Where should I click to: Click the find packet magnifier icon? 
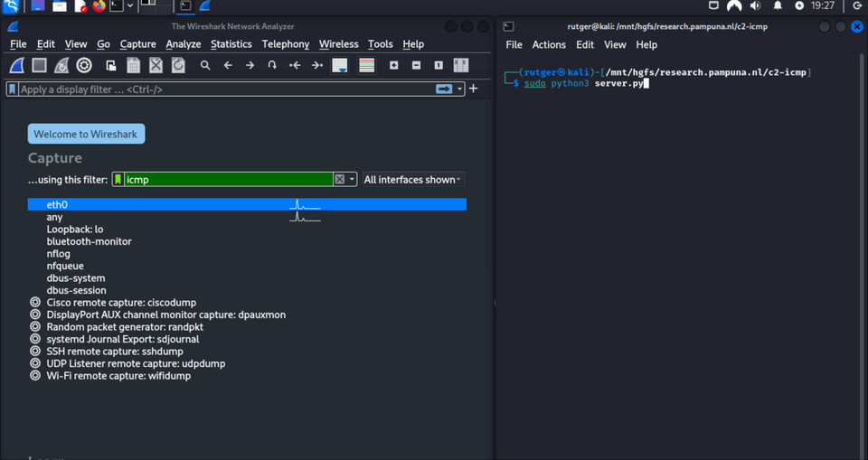(x=205, y=65)
